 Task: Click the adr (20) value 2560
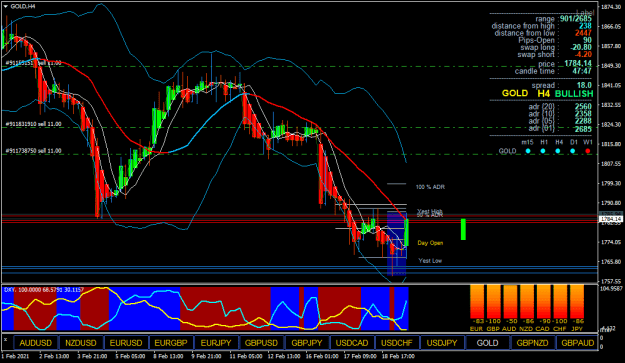point(583,106)
